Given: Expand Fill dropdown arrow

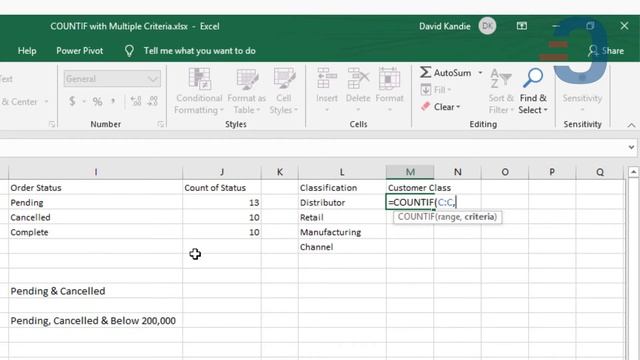Looking at the screenshot, I should pyautogui.click(x=449, y=90).
